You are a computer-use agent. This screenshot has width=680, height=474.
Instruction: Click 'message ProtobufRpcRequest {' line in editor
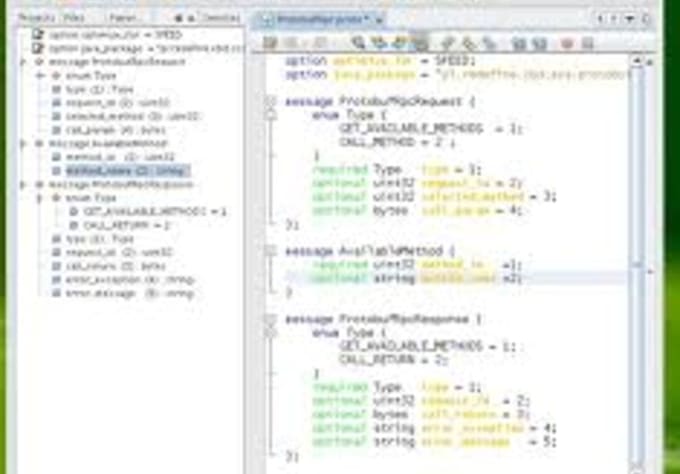pyautogui.click(x=380, y=102)
